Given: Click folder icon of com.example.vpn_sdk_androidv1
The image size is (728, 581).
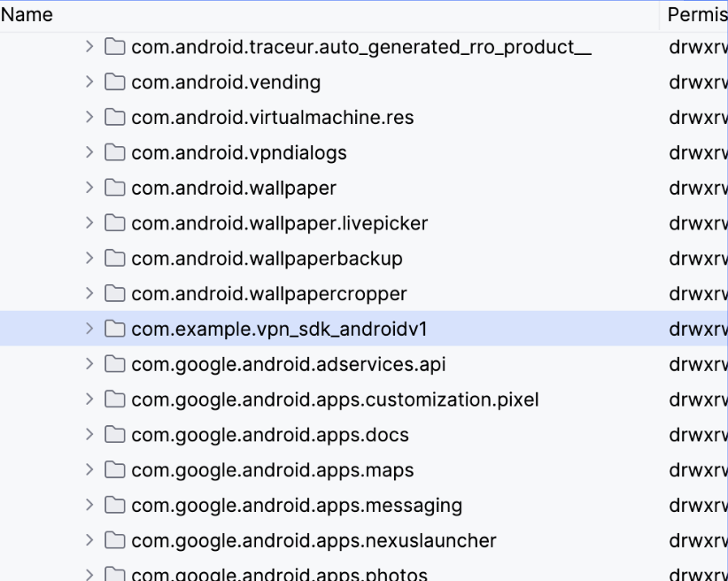Looking at the screenshot, I should coord(114,329).
